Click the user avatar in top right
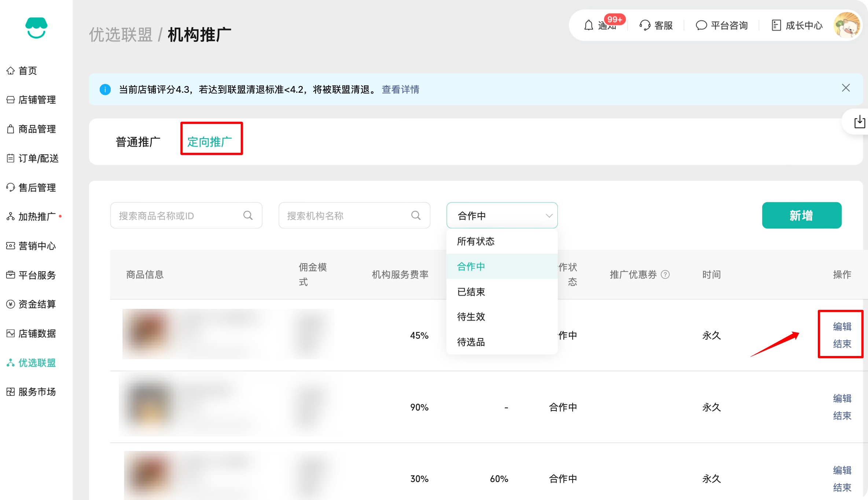The image size is (868, 500). pos(847,25)
